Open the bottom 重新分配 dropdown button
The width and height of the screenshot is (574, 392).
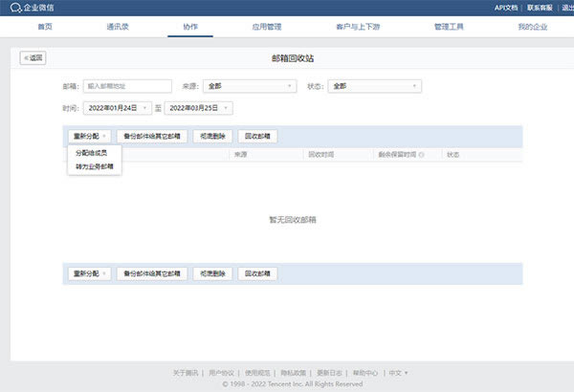pos(89,273)
